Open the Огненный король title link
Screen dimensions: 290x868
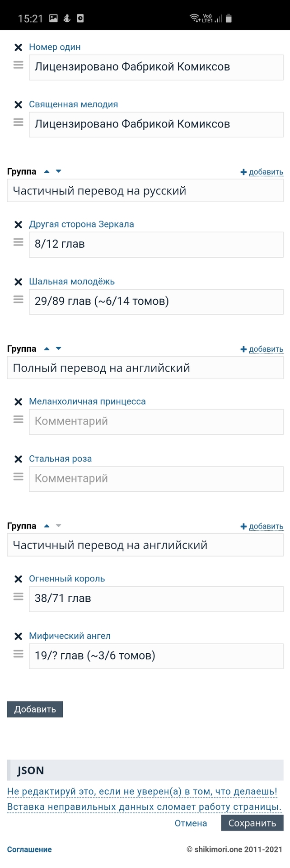click(67, 579)
